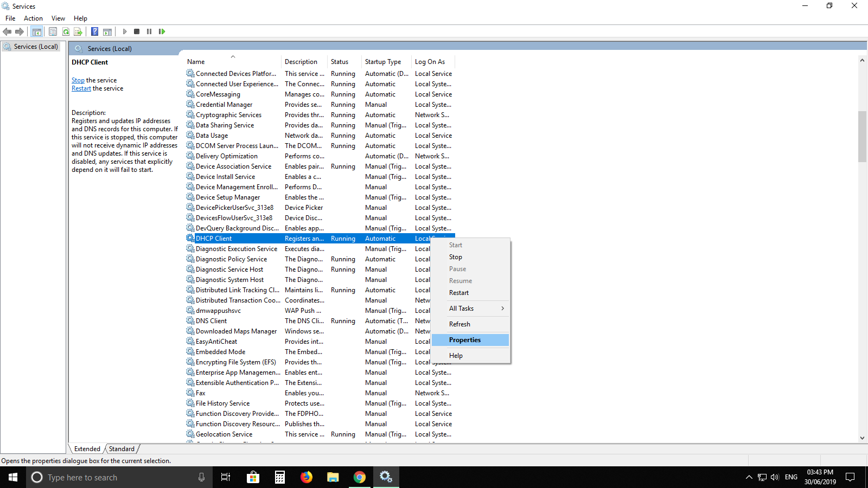Navigate forward with the right arrow icon
Viewport: 868px width, 488px height.
(x=20, y=31)
